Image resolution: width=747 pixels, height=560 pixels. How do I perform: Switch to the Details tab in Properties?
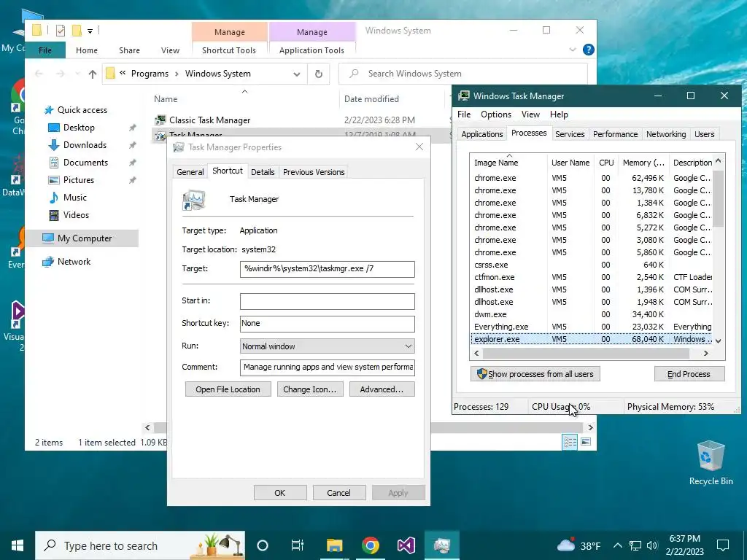263,172
